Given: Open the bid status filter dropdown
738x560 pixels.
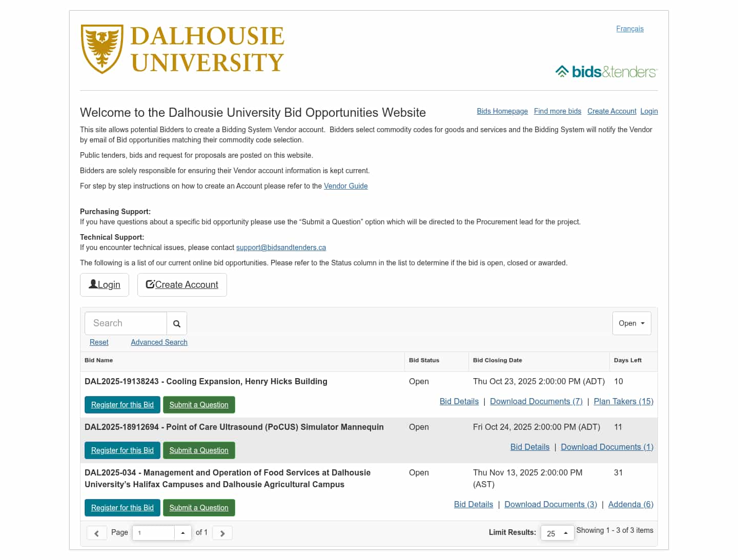Looking at the screenshot, I should [631, 323].
